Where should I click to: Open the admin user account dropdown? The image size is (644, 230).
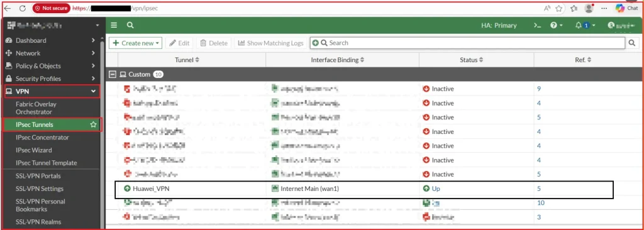click(x=621, y=26)
